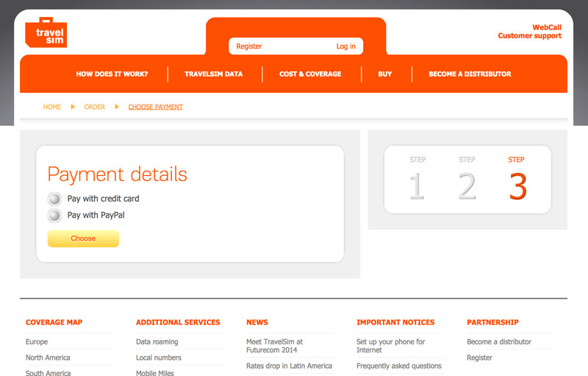Open the Europe coverage link

coord(37,342)
